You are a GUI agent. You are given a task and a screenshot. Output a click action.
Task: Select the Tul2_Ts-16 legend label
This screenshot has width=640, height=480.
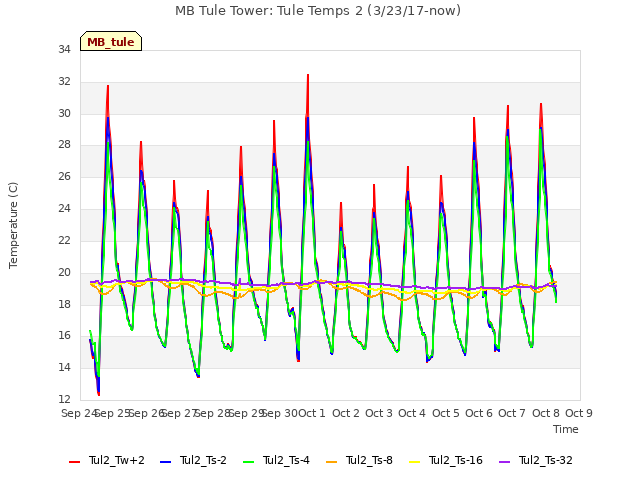point(456,460)
